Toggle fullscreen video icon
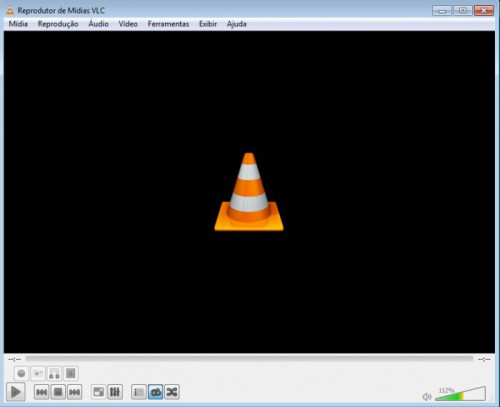Image resolution: width=500 pixels, height=407 pixels. [98, 392]
